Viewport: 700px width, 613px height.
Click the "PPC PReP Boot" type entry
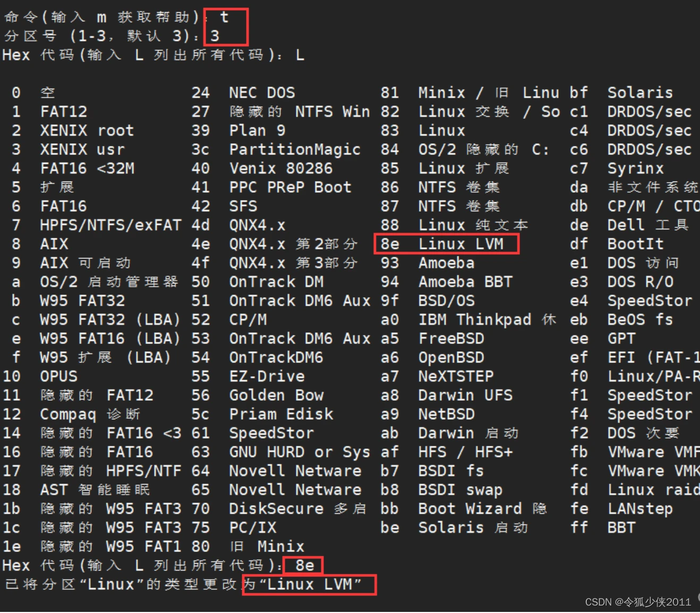click(290, 187)
